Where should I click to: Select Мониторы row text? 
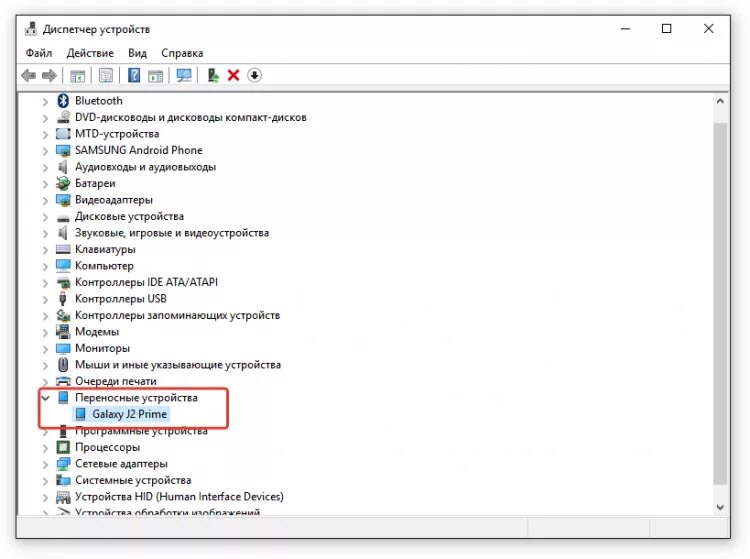point(102,348)
